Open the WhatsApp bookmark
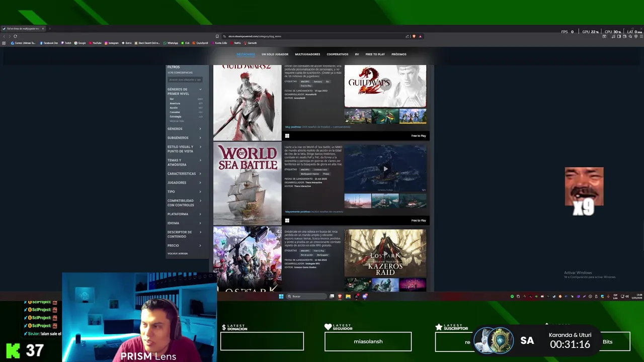Viewport: 644px width, 362px height. [171, 43]
